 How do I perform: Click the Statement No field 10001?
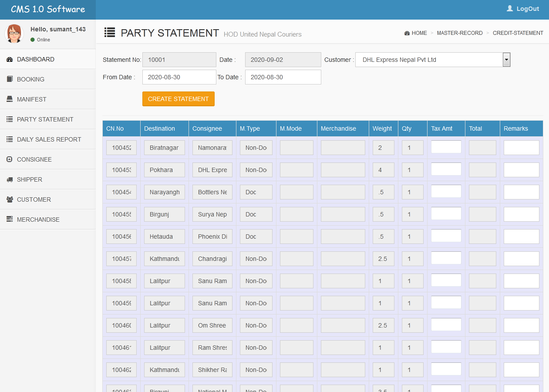[x=179, y=60]
